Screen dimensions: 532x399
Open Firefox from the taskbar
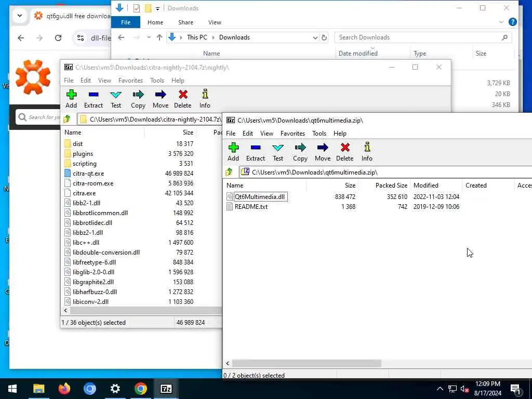(x=64, y=389)
